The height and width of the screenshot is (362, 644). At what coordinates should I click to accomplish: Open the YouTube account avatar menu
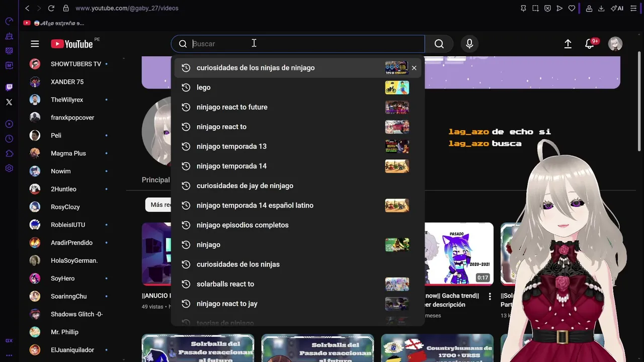point(615,44)
